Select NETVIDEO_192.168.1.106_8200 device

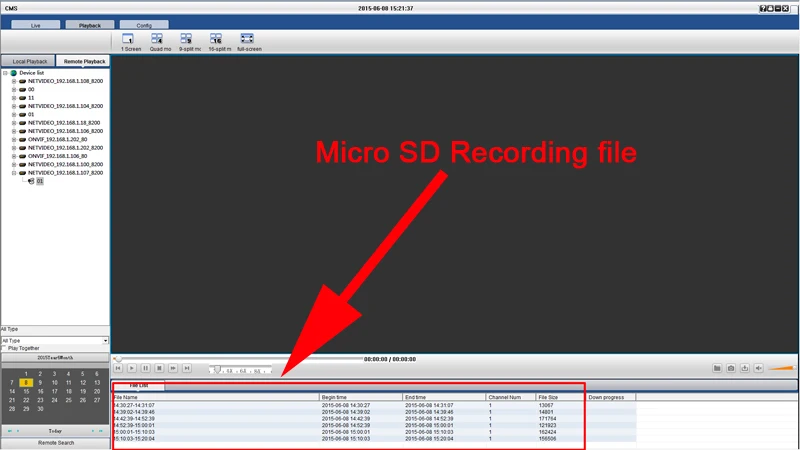tap(65, 131)
